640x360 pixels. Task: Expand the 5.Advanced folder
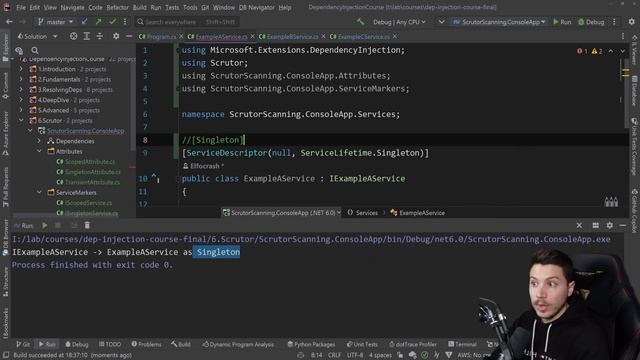click(21, 110)
